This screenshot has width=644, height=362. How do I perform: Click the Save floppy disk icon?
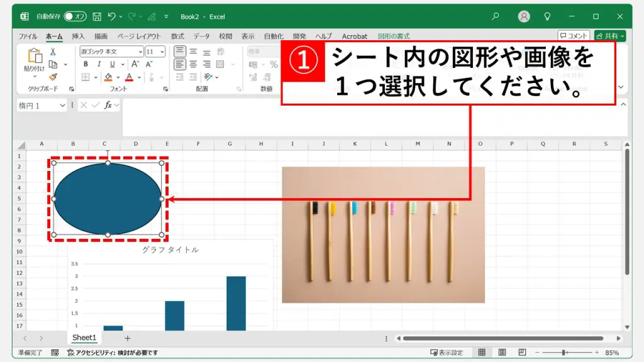(x=97, y=16)
